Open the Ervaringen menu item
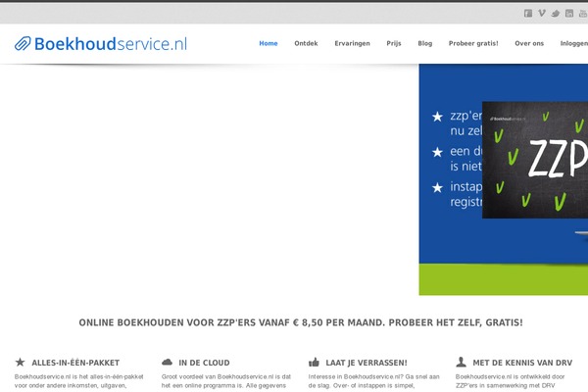Viewport: 588px width, 392px height. [x=352, y=43]
